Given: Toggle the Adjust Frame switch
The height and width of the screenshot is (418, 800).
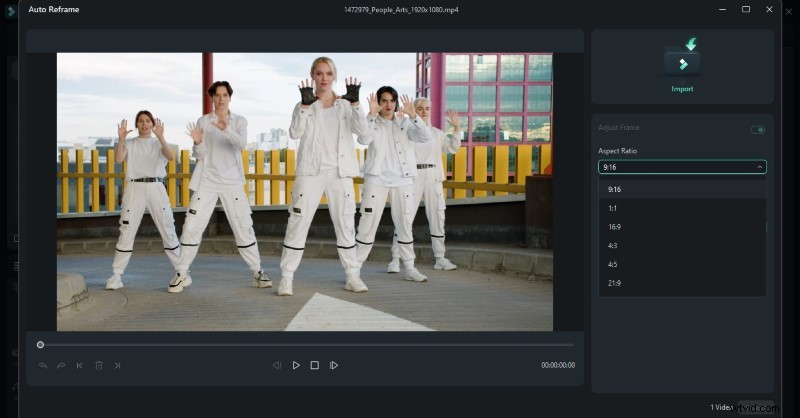Looking at the screenshot, I should 758,130.
